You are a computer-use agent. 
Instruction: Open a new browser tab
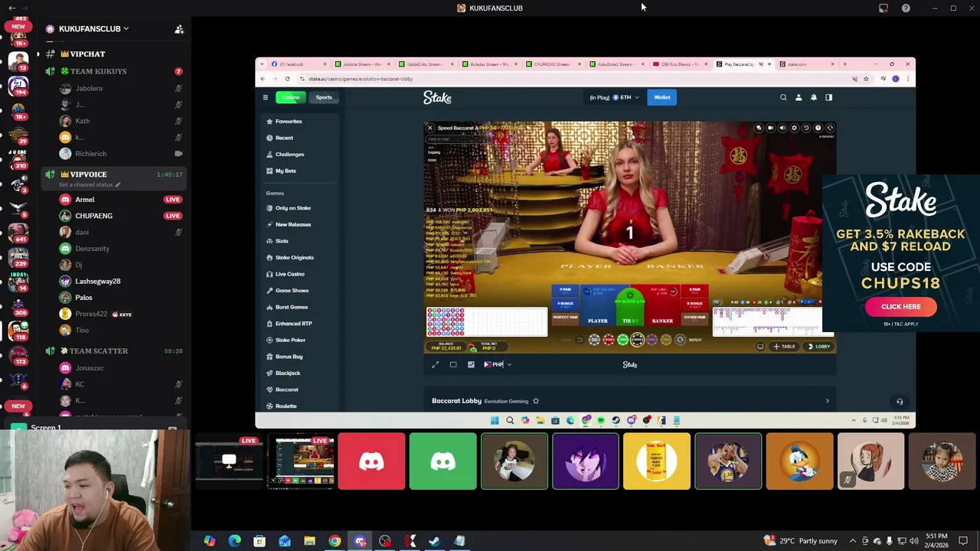click(844, 64)
